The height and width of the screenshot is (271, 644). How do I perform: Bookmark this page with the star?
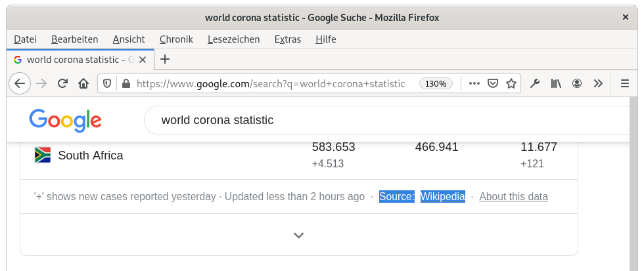tap(511, 83)
